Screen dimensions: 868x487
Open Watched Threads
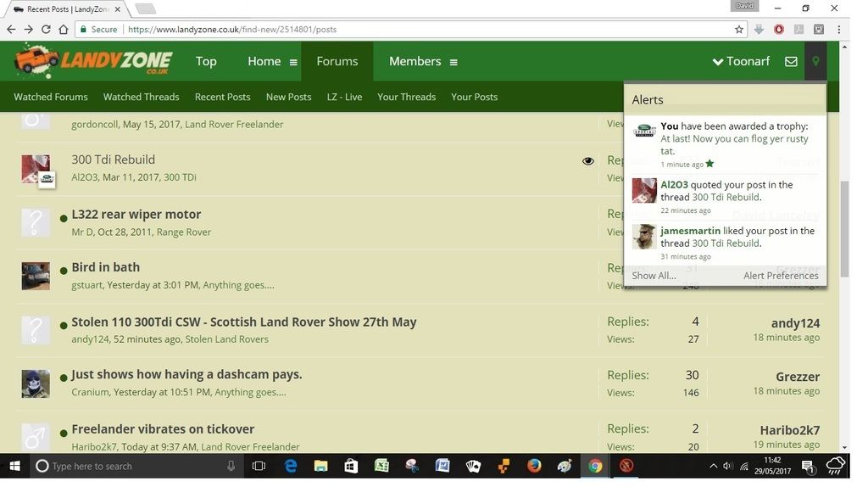[142, 97]
